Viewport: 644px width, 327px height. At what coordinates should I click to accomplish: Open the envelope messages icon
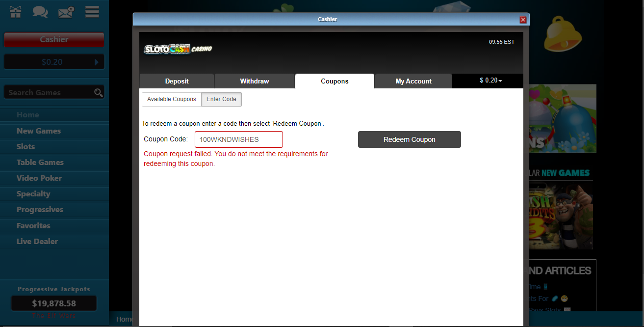click(x=66, y=12)
